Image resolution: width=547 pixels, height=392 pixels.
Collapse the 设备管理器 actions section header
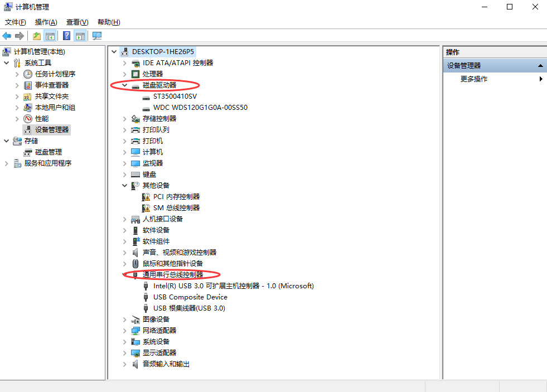pyautogui.click(x=540, y=66)
